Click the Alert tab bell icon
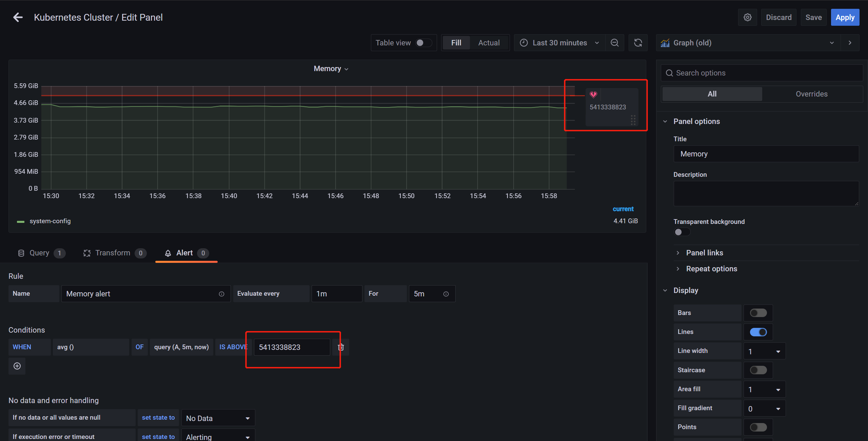The height and width of the screenshot is (441, 868). click(168, 253)
